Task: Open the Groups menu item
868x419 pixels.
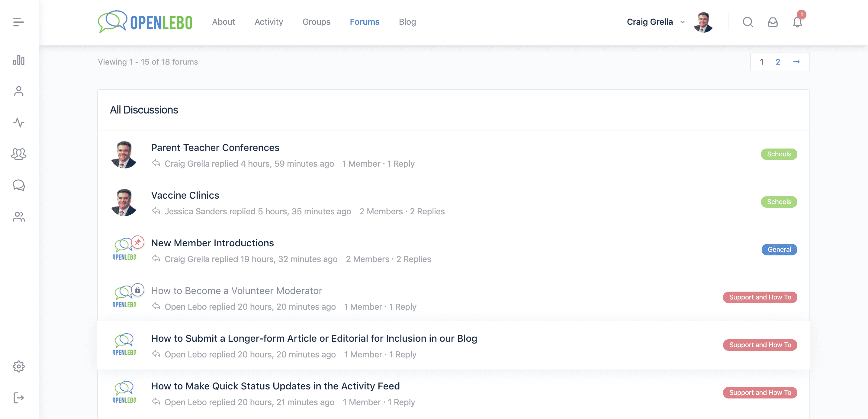Action: click(x=316, y=22)
